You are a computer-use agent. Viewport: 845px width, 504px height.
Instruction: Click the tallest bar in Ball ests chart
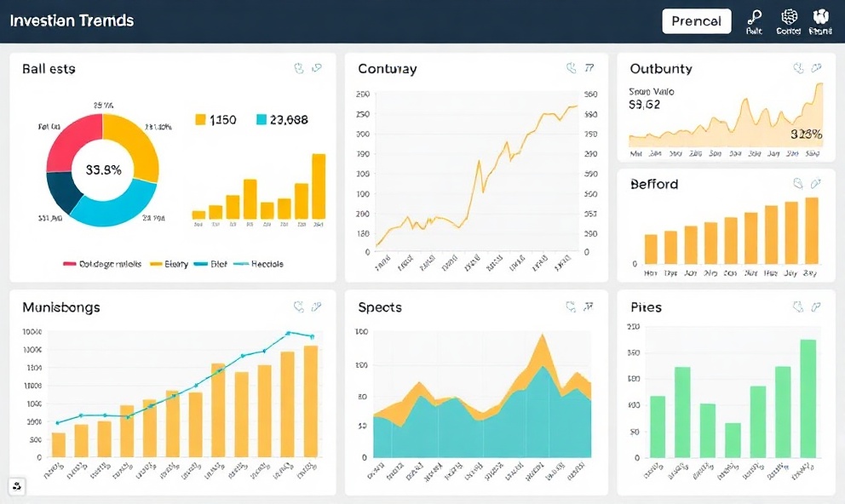pyautogui.click(x=319, y=186)
